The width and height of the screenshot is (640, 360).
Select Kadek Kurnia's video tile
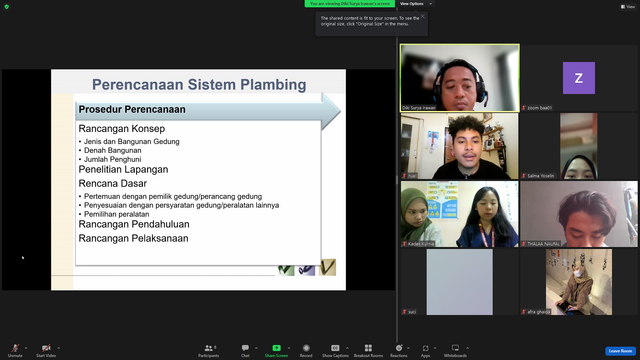point(460,214)
